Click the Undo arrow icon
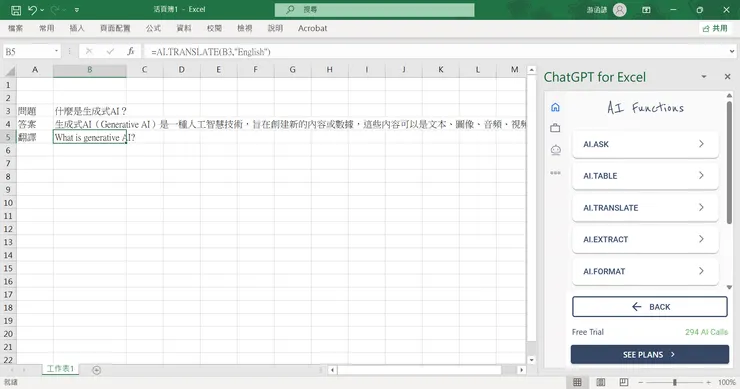Screen dimensions: 740x389 [x=32, y=9]
